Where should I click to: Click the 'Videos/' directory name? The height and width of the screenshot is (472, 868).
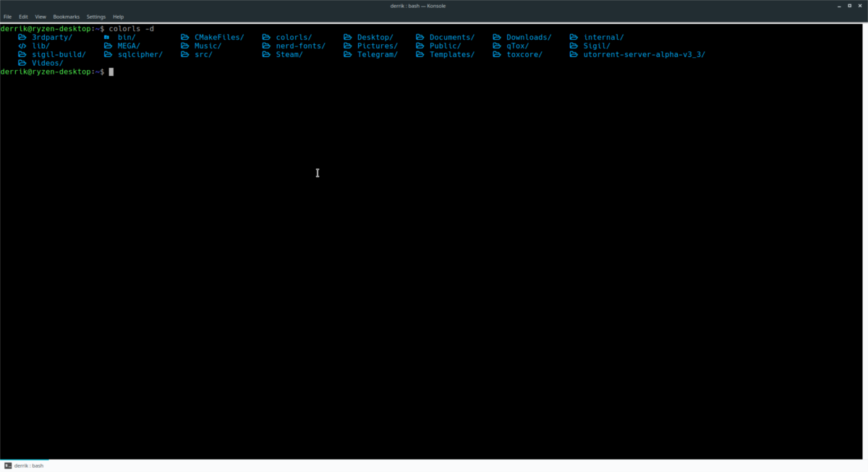(x=48, y=64)
